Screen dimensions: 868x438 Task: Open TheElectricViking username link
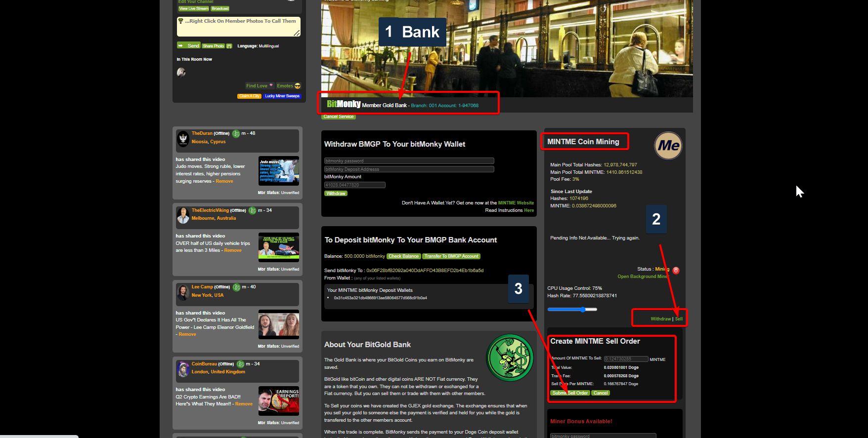(210, 210)
